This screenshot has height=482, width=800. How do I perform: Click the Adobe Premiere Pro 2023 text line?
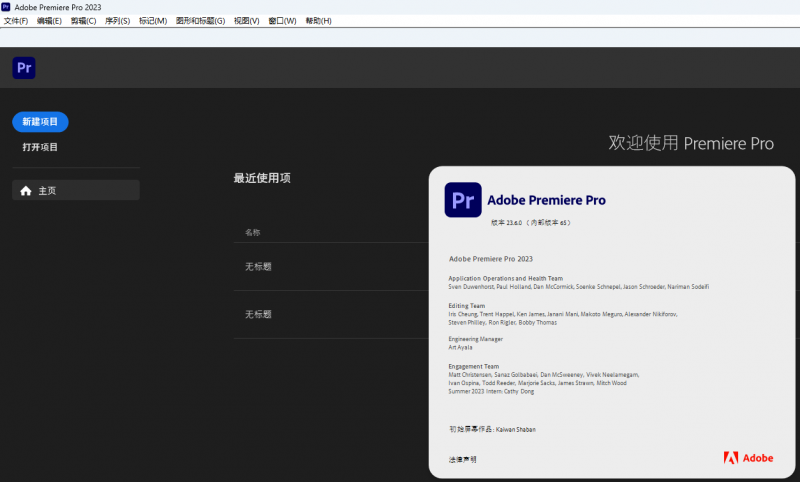(x=491, y=259)
